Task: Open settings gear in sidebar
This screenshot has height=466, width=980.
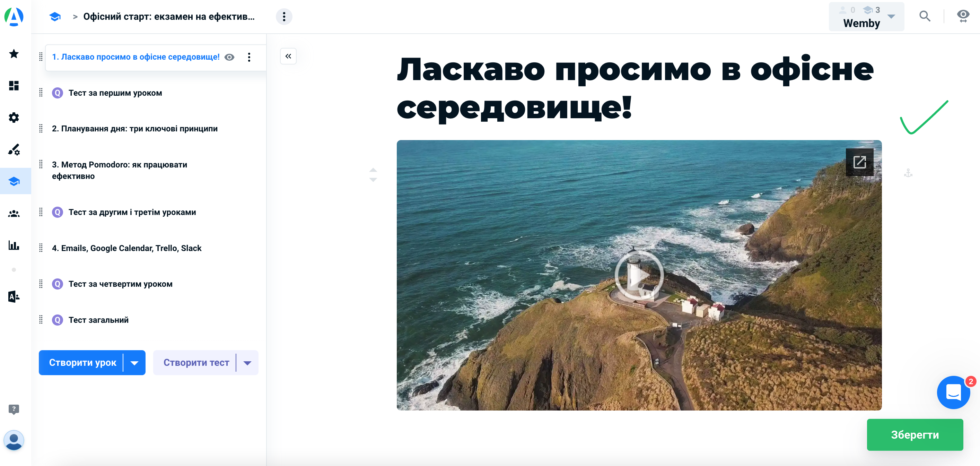Action: [x=14, y=118]
